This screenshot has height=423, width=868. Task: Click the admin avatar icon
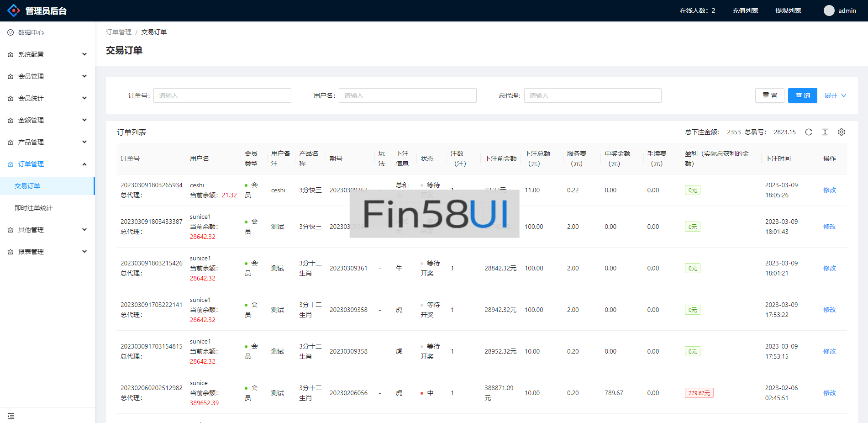(x=829, y=11)
